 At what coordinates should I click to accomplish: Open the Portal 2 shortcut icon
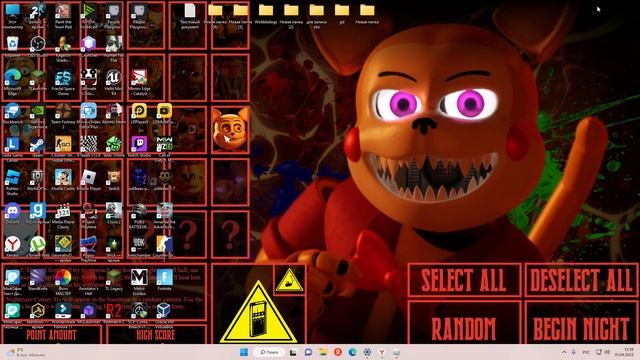[38, 11]
